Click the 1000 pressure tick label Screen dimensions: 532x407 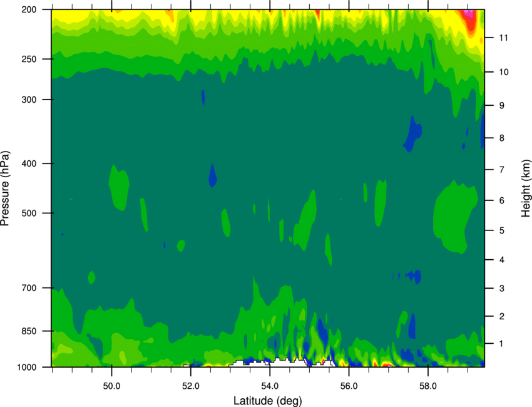(27, 368)
